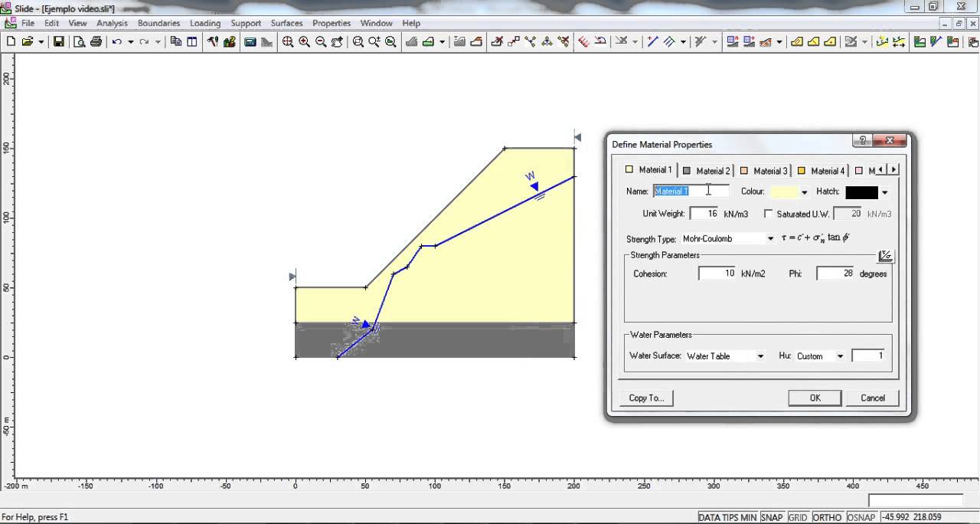Toggle GRID in status bar

pos(798,517)
